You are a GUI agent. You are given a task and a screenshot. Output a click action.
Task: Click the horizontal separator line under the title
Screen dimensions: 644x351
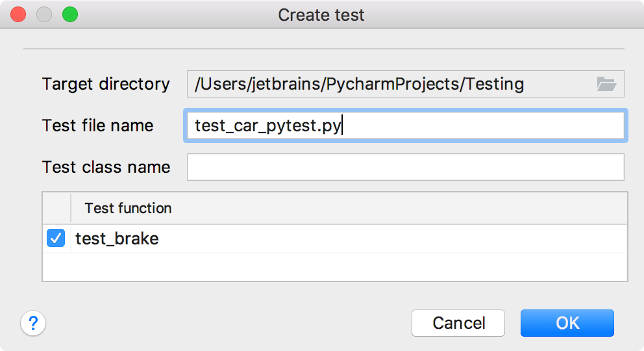(x=324, y=49)
